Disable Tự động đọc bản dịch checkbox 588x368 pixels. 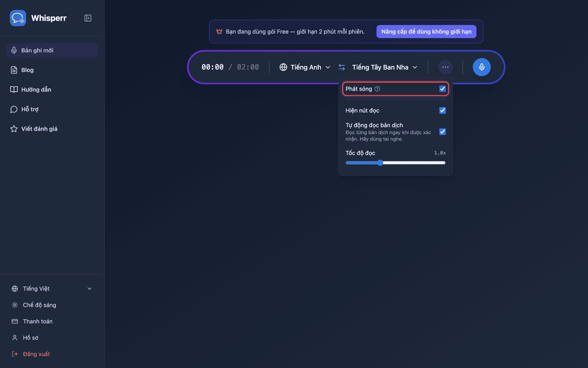tap(442, 132)
